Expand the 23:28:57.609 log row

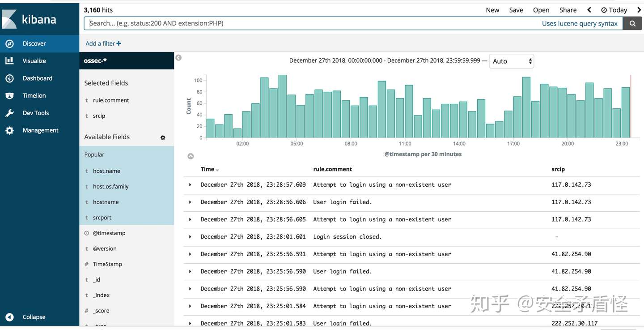click(190, 185)
